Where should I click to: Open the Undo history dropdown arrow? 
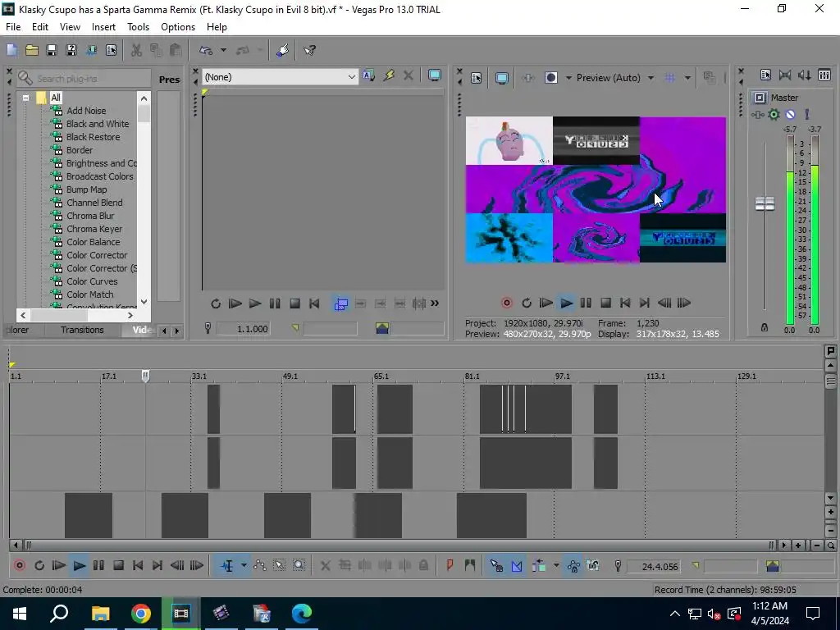coord(223,50)
